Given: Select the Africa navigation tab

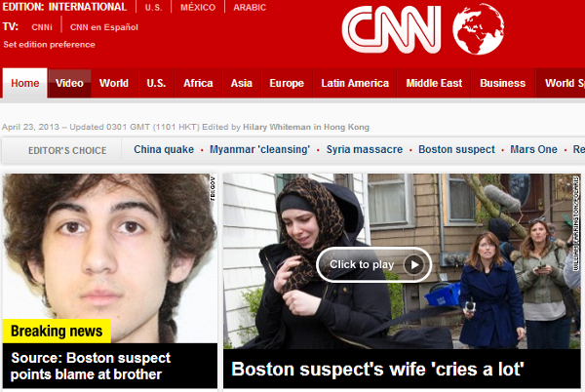Looking at the screenshot, I should (x=198, y=83).
